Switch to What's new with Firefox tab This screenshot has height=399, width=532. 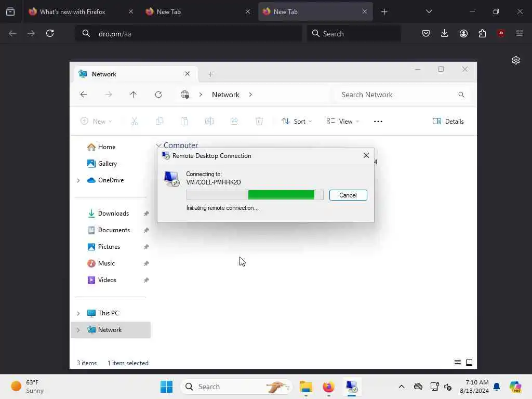[x=73, y=12]
